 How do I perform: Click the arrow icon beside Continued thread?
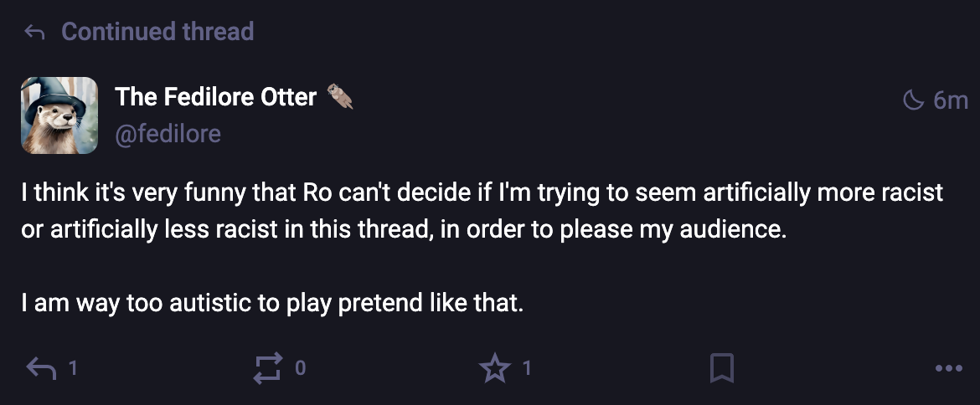(34, 33)
